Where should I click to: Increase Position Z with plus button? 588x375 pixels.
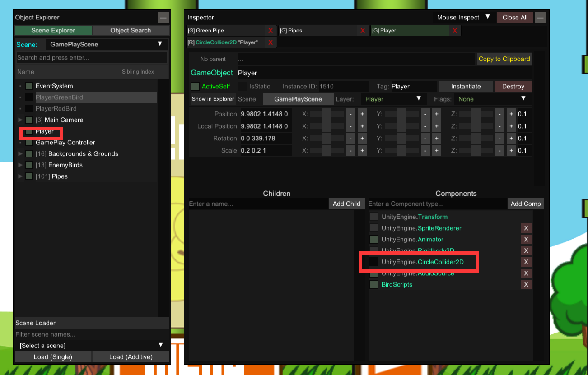(511, 114)
